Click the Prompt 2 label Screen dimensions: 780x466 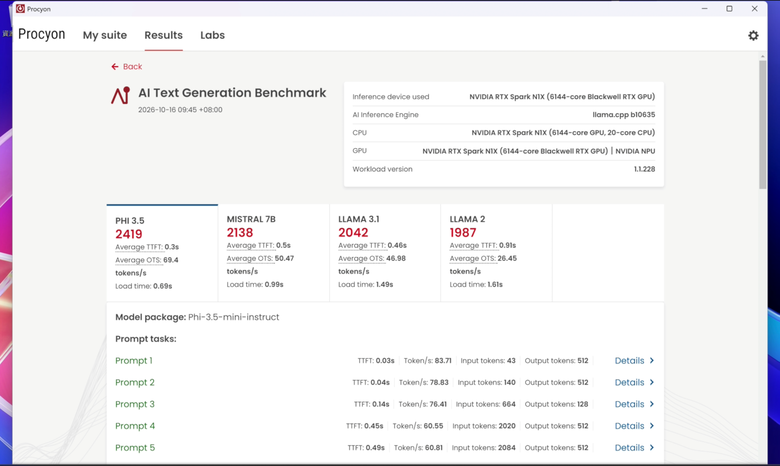pyautogui.click(x=135, y=382)
